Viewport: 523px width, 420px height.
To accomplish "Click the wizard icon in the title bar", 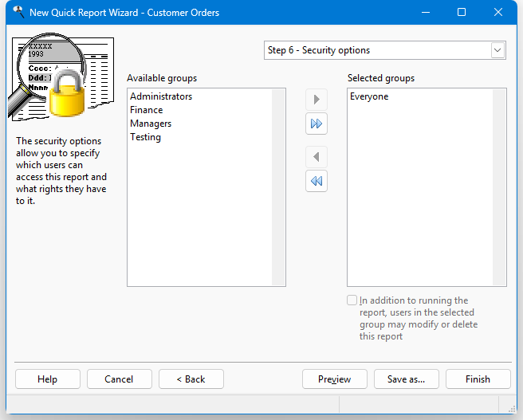I will click(17, 13).
